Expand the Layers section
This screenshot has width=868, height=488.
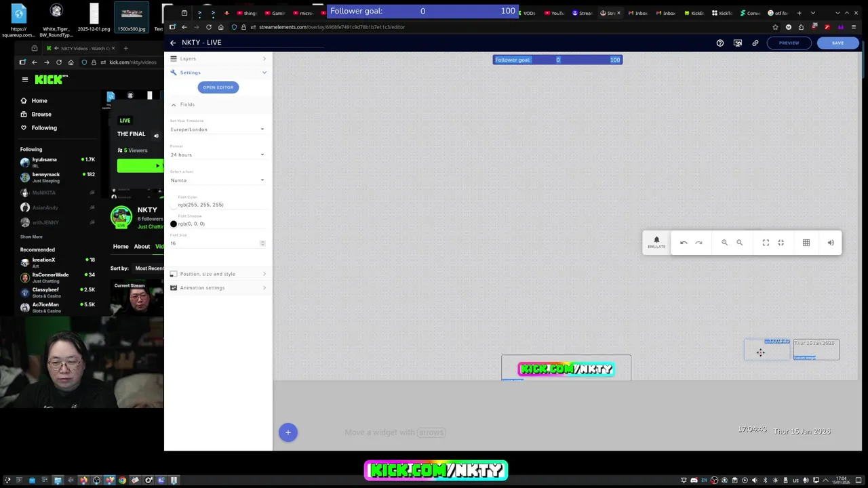pyautogui.click(x=264, y=59)
